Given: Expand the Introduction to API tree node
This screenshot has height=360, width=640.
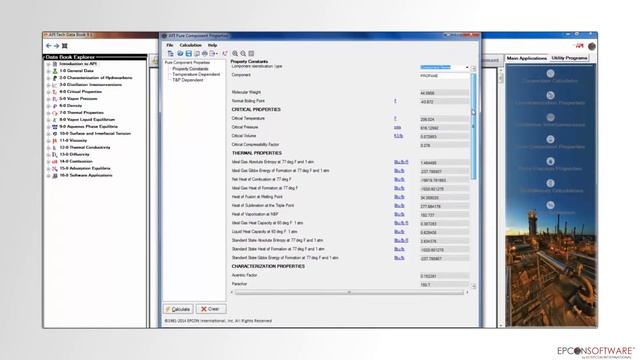Looking at the screenshot, I should [49, 64].
